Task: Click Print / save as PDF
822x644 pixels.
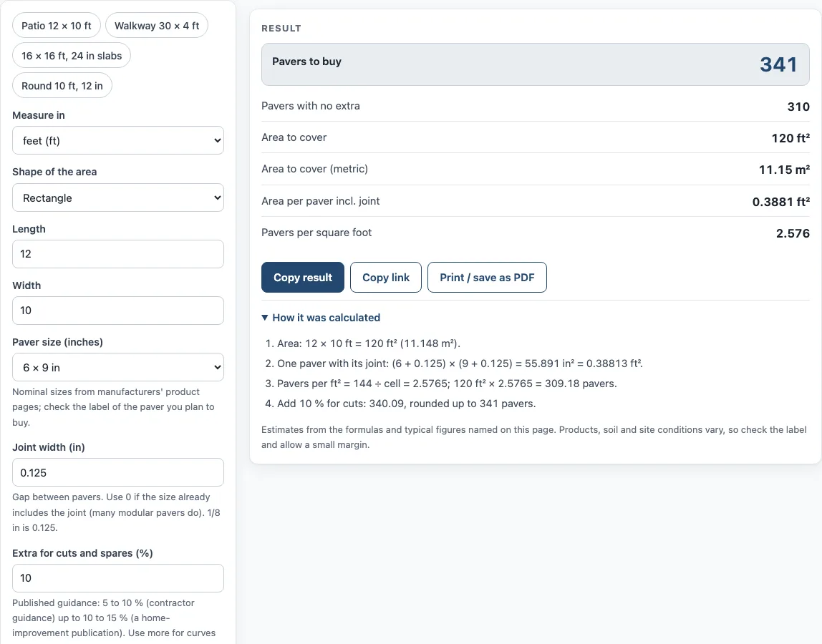Action: pos(487,277)
